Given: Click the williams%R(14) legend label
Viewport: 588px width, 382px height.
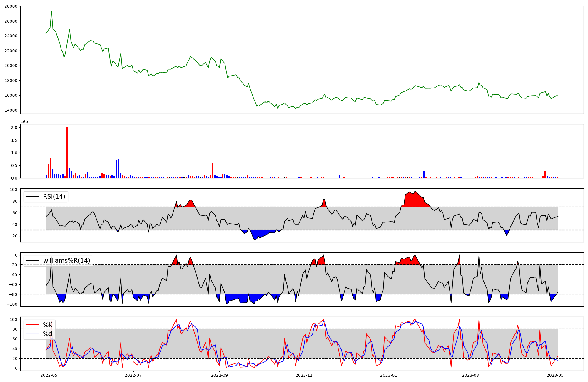Looking at the screenshot, I should (66, 261).
